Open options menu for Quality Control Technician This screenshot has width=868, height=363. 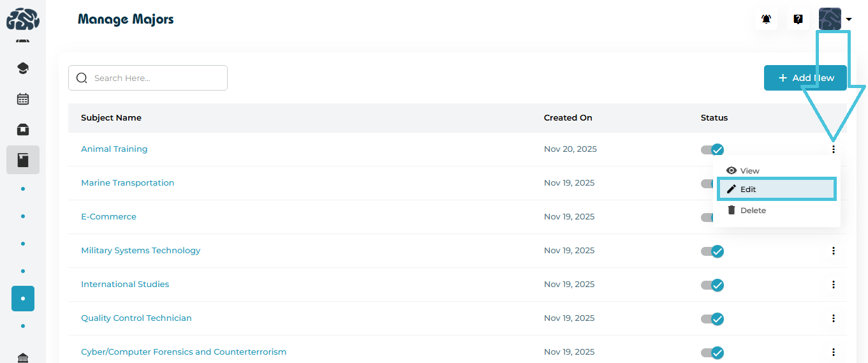(x=833, y=318)
